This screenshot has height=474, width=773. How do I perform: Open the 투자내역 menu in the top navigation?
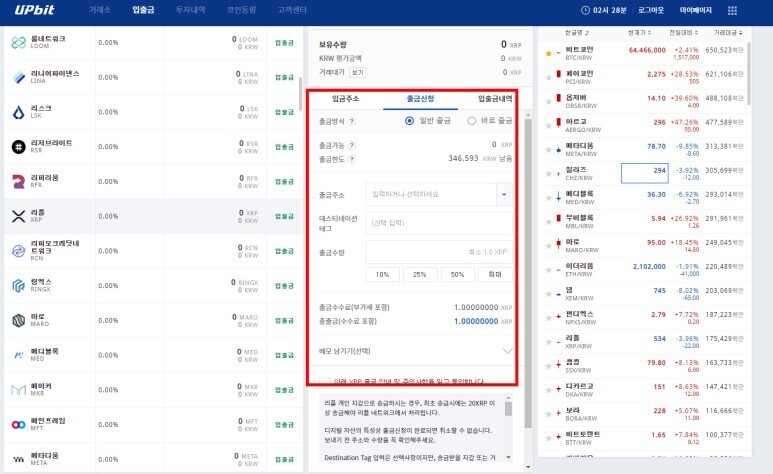190,10
